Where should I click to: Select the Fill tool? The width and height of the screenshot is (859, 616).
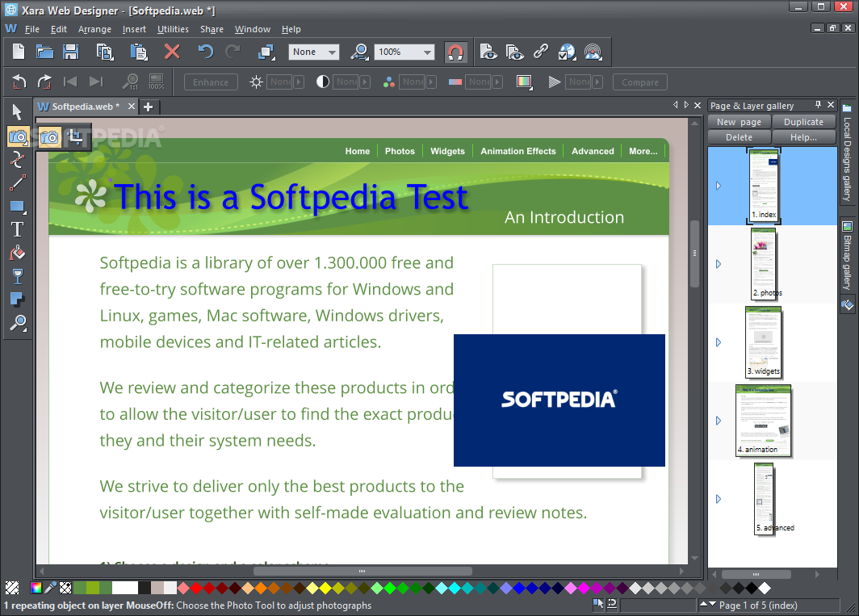(x=18, y=253)
